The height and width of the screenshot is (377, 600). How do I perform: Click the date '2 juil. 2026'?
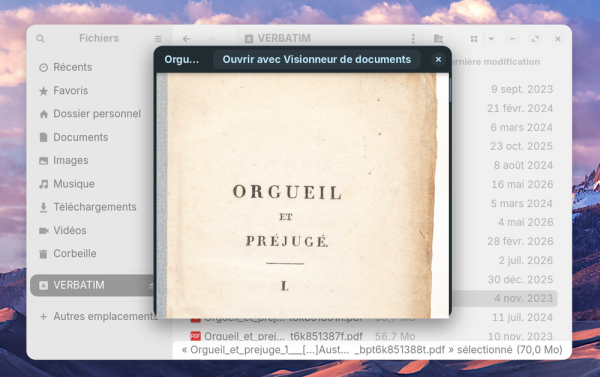coord(526,260)
